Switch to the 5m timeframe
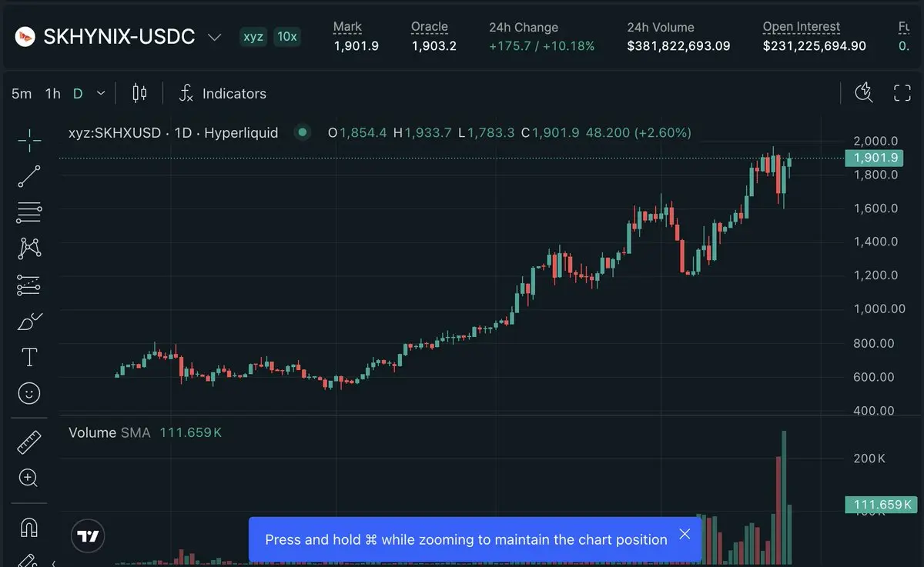This screenshot has height=567, width=924. (22, 93)
